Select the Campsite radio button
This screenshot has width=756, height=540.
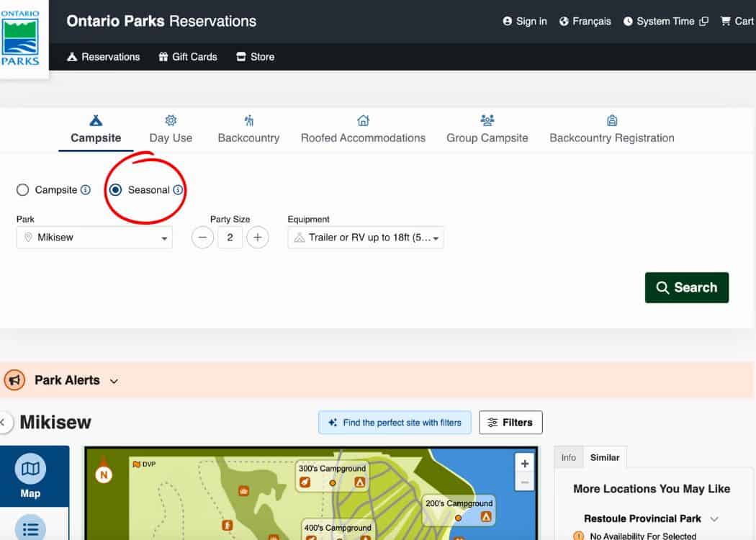tap(22, 190)
